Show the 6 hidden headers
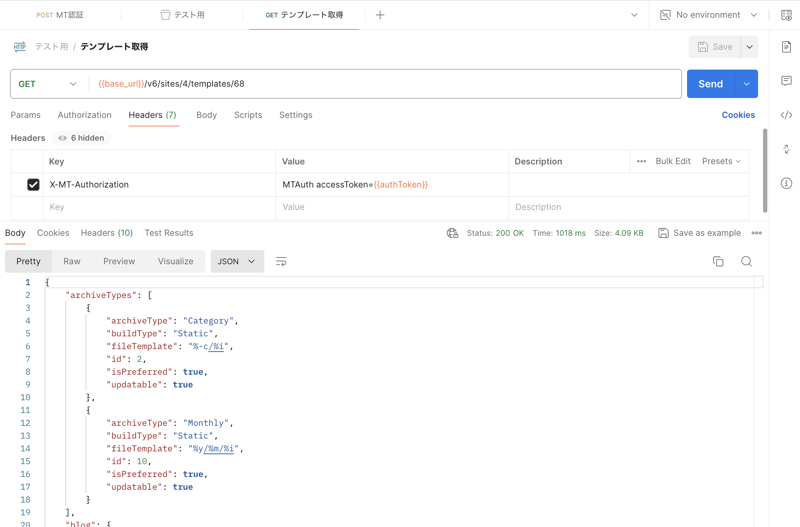The height and width of the screenshot is (527, 800). (83, 138)
